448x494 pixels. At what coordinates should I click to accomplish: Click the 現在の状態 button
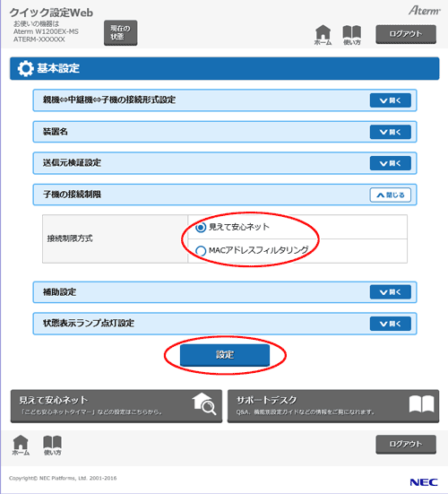(x=121, y=33)
